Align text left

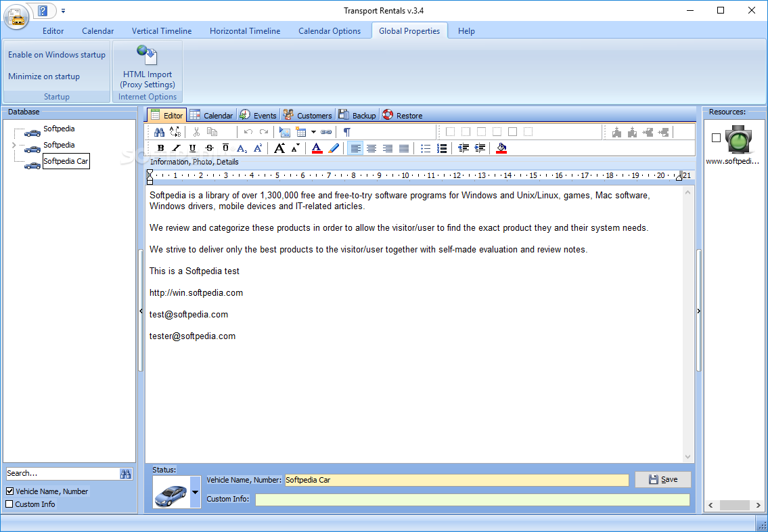tap(356, 148)
